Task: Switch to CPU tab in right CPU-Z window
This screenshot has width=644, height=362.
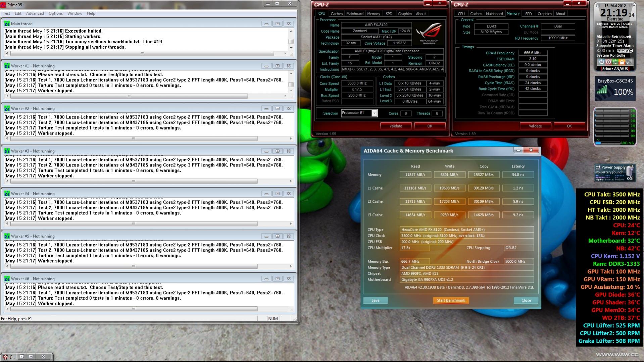Action: click(x=461, y=14)
